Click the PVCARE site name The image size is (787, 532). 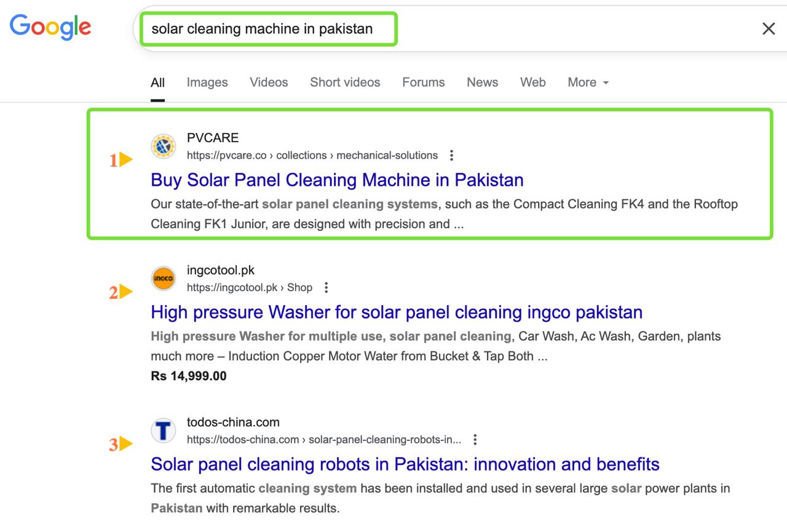click(213, 138)
